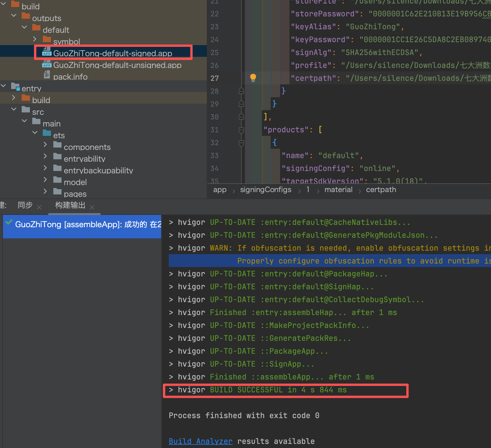Click the yellow lightbulb quick-fix icon
This screenshot has height=448, width=491.
coord(253,78)
